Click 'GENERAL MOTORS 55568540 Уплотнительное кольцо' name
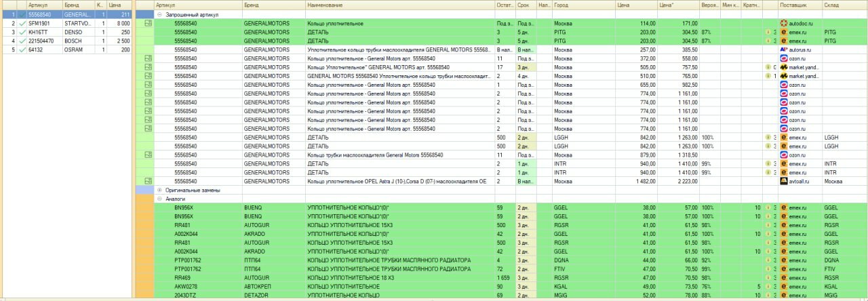This screenshot has height=301, width=868. point(399,76)
